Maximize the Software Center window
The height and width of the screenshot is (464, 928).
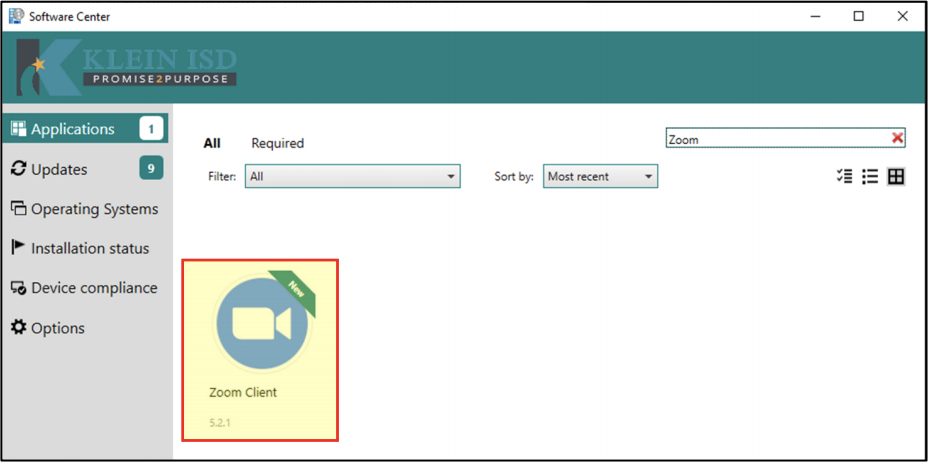point(858,17)
